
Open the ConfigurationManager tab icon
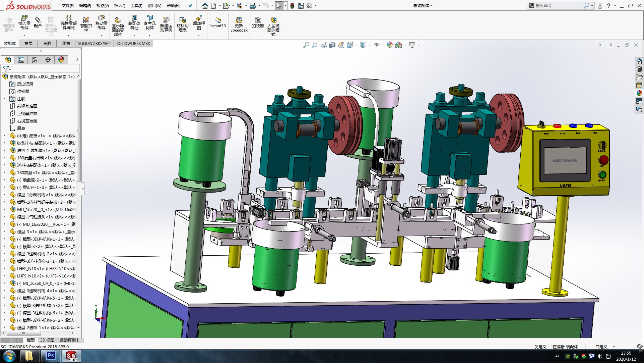coord(35,60)
